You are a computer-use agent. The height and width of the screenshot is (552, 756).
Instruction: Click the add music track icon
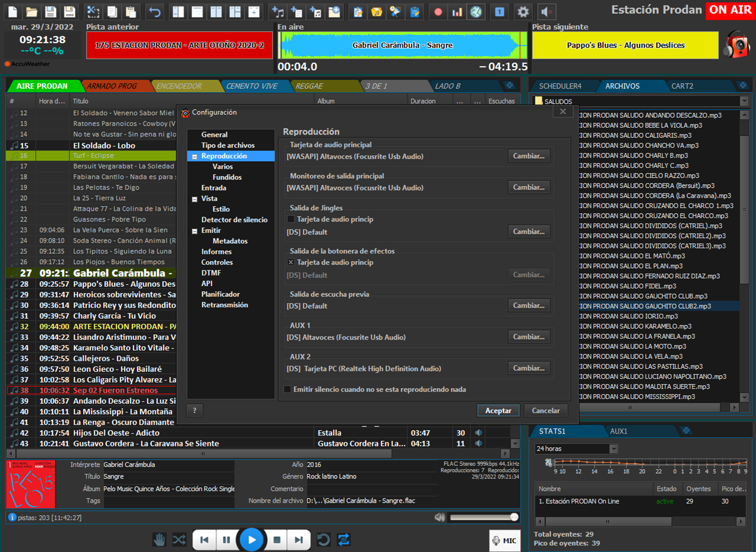(x=278, y=12)
